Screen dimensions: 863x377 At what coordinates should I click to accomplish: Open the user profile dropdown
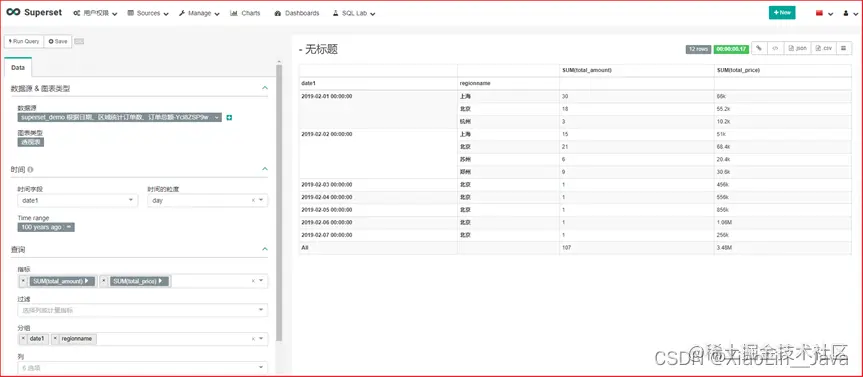[x=849, y=13]
